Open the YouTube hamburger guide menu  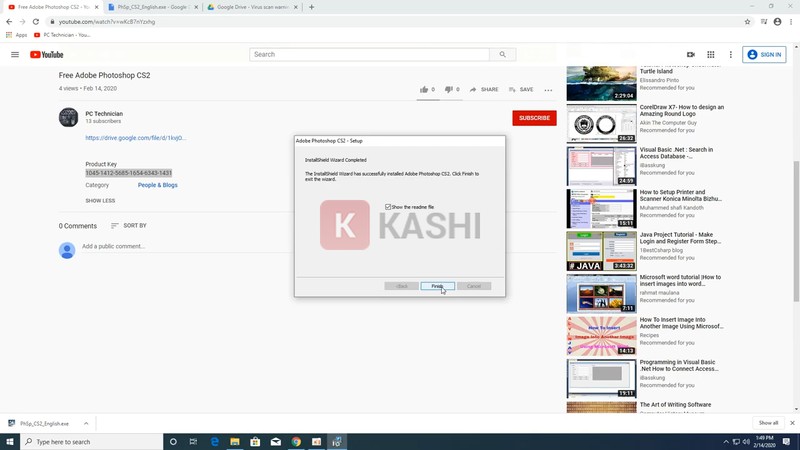pos(15,54)
